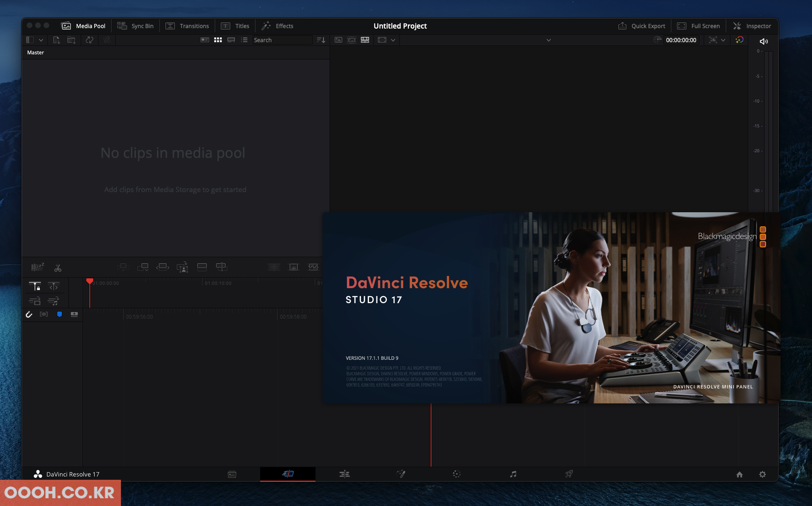
Task: Click the red playhead handle on upper timeline
Action: coord(90,281)
